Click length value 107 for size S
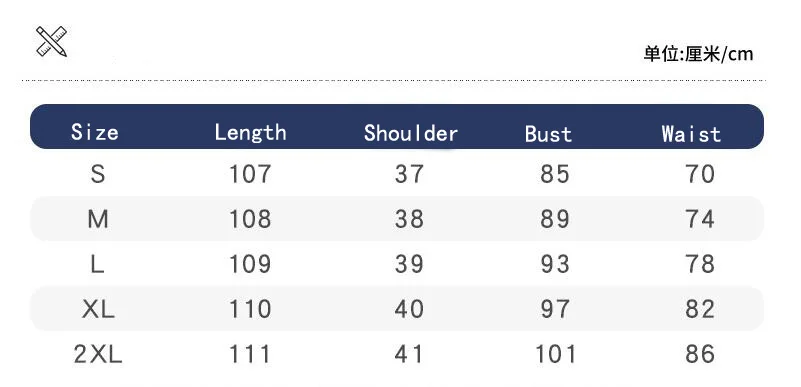The height and width of the screenshot is (387, 801). (250, 174)
